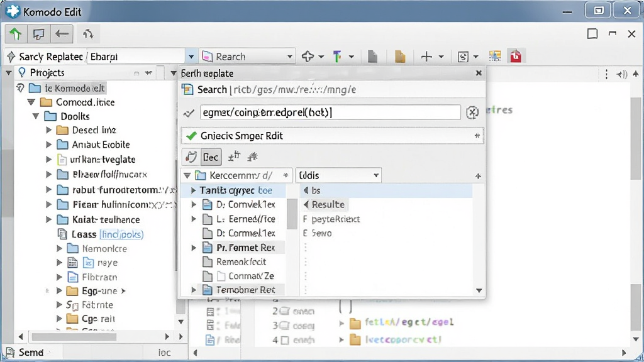Click the pin icon before Sarcy Replatee
The width and height of the screenshot is (644, 362).
[11, 57]
